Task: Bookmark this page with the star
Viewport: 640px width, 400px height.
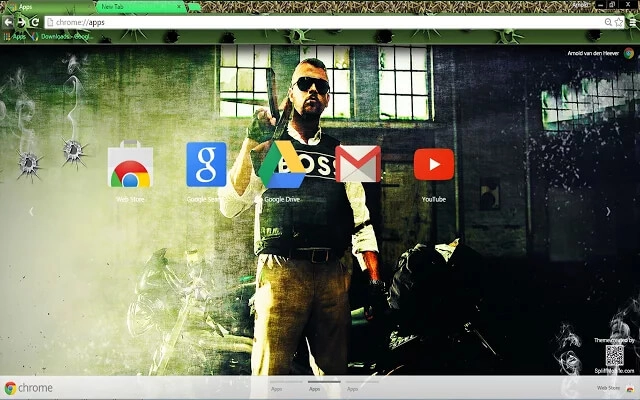Action: click(619, 22)
